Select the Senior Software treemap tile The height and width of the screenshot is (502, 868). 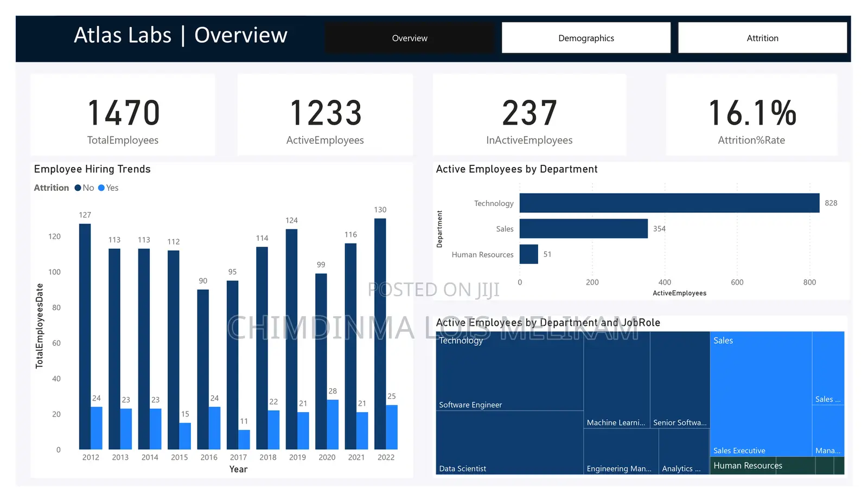tap(680, 380)
